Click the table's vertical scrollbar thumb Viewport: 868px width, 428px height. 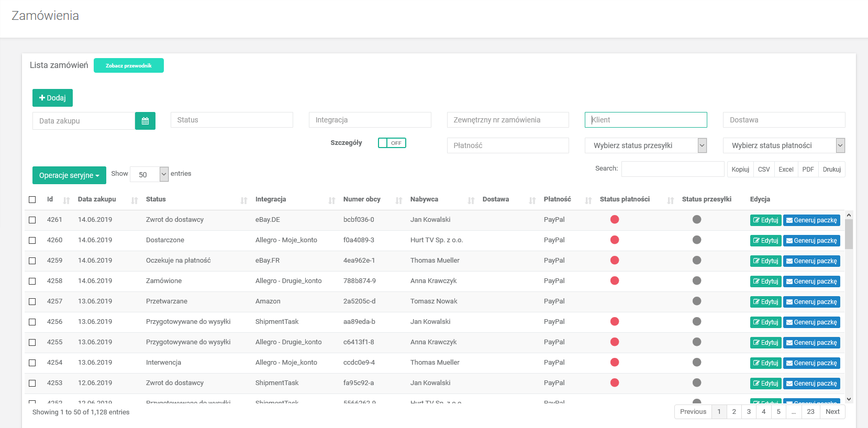pos(849,234)
